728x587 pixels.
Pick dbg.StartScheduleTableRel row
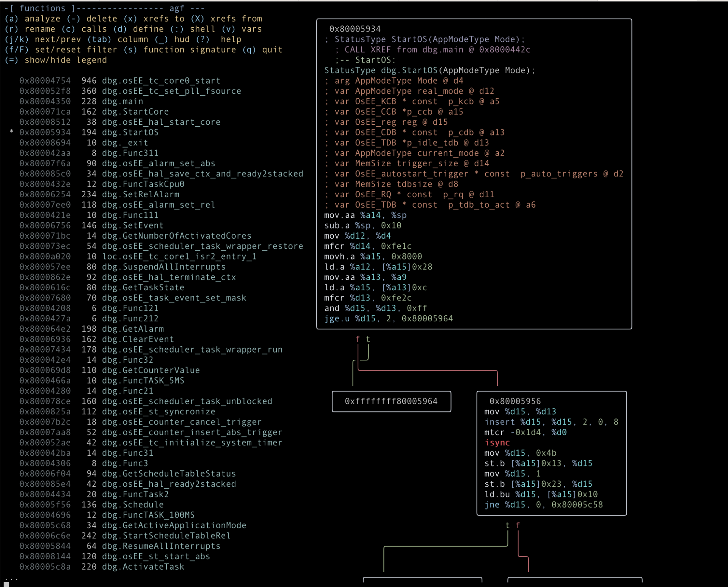point(125,536)
